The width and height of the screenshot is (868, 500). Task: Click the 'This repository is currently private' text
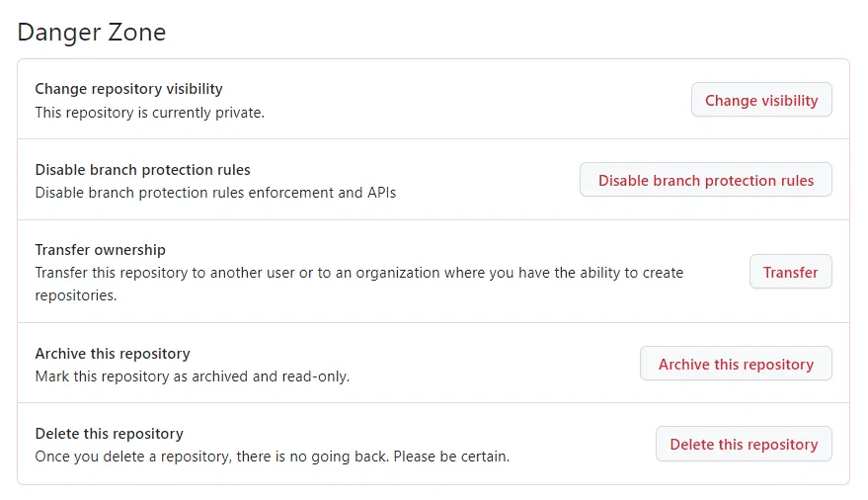[x=149, y=113]
